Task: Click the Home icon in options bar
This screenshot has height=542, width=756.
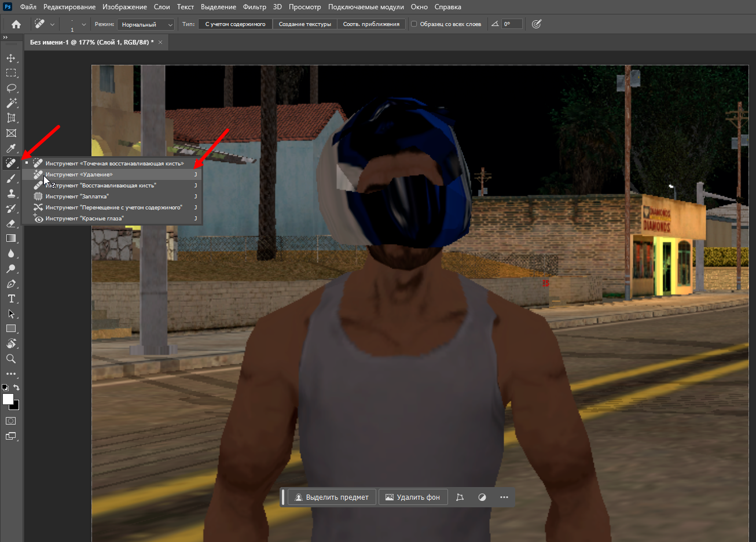Action: pos(16,24)
